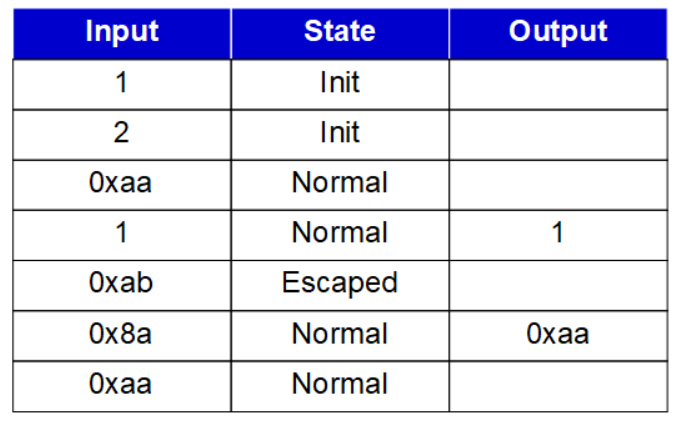Click the "0x8a" input cell
682x426 pixels.
[x=121, y=334]
